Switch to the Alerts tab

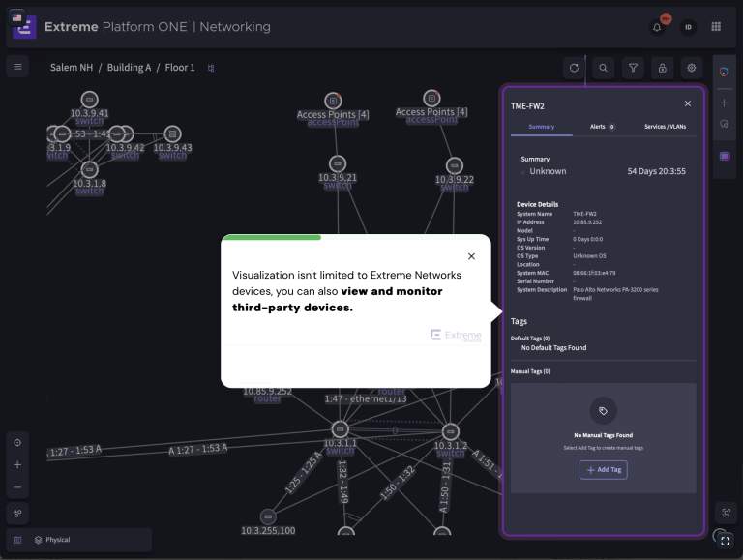602,127
